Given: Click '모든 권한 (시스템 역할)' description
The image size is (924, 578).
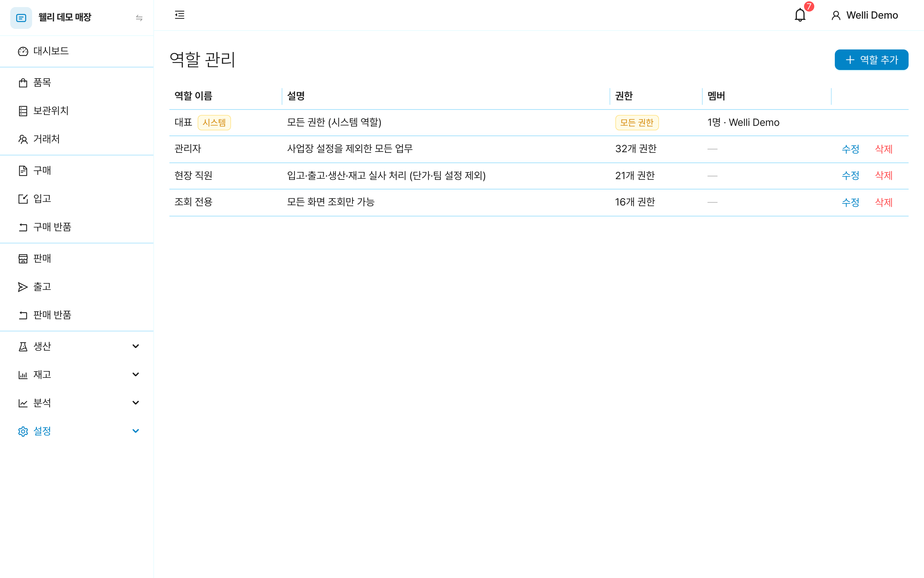Looking at the screenshot, I should [x=335, y=122].
